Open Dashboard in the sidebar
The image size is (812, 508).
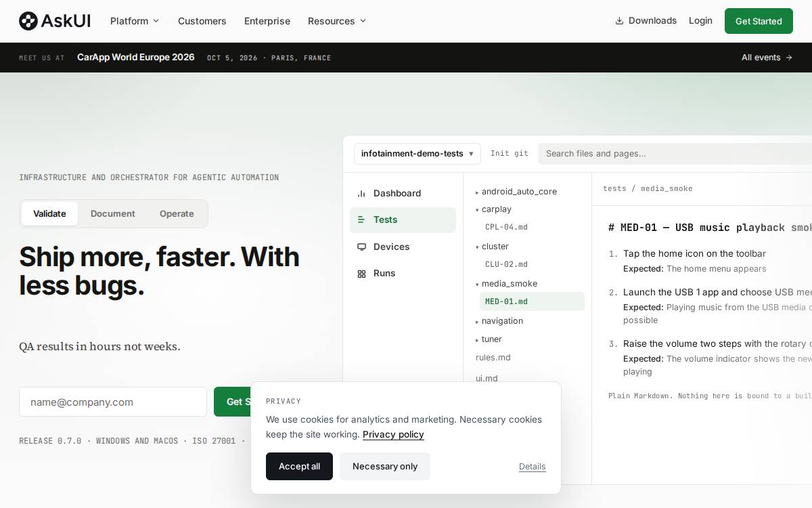tap(403, 193)
